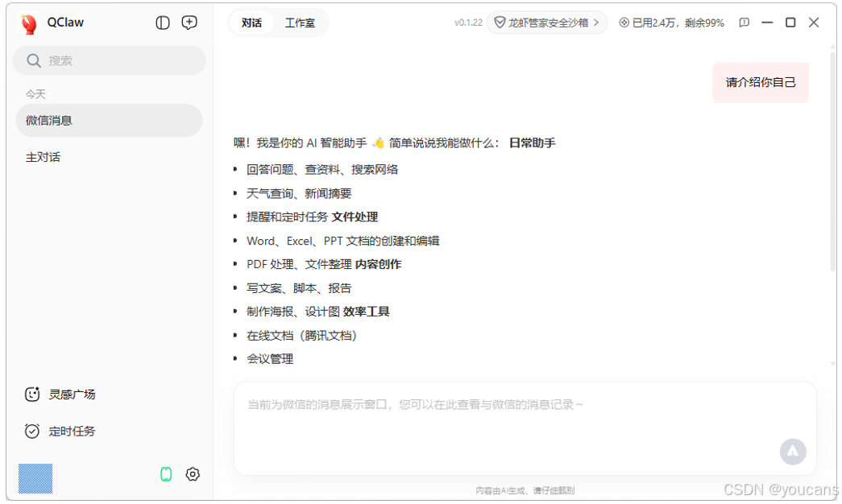The width and height of the screenshot is (842, 504).
Task: Open the feedback message icon
Action: [x=744, y=23]
